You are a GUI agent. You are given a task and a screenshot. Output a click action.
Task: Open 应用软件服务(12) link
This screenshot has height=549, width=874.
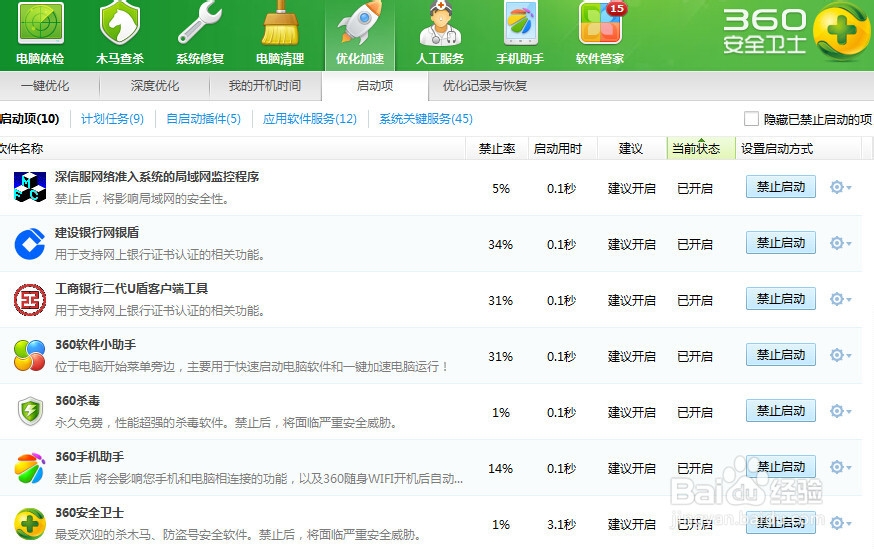click(309, 119)
